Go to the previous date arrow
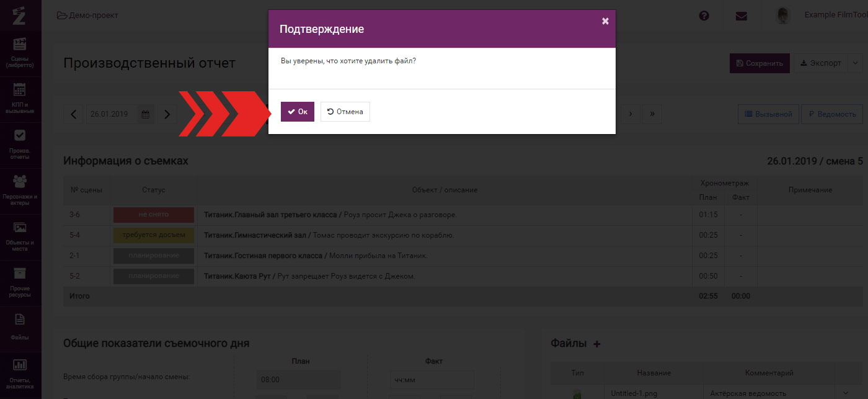The width and height of the screenshot is (868, 399). [73, 114]
